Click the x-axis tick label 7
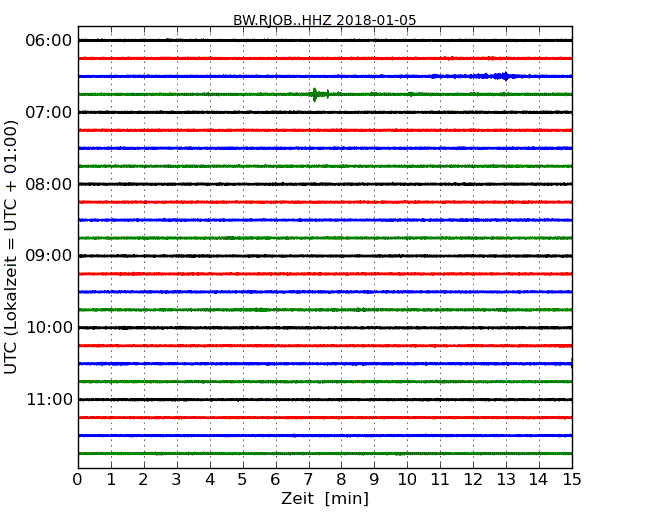 pos(308,480)
